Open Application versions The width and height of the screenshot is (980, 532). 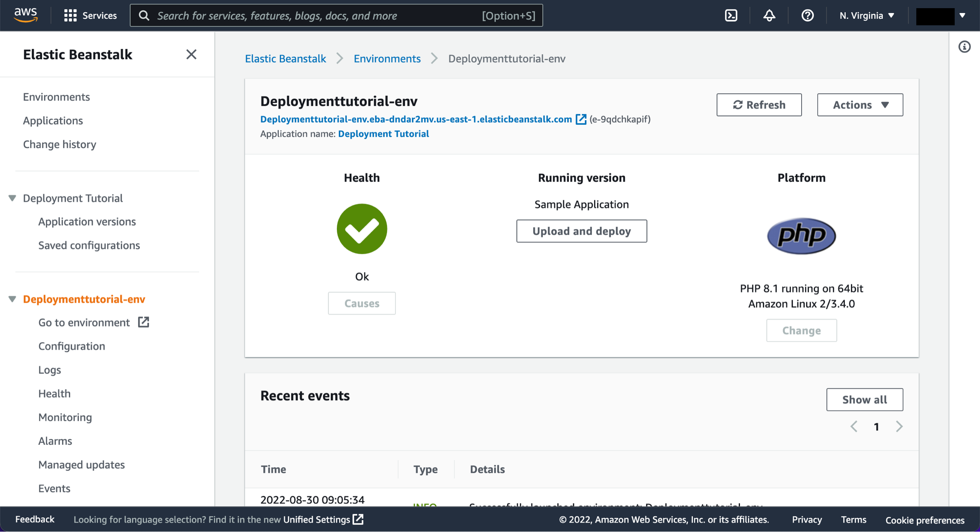click(x=87, y=221)
